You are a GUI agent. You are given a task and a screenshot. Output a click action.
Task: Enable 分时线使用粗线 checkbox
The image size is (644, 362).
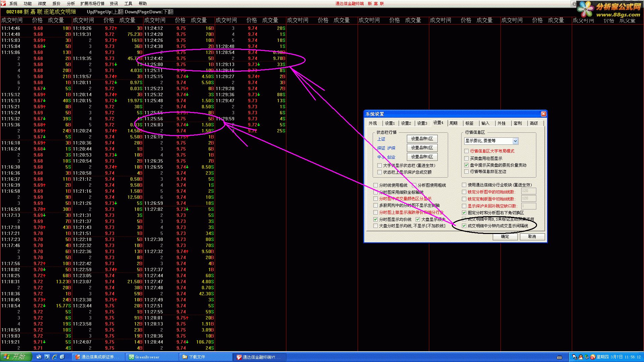[x=376, y=185]
